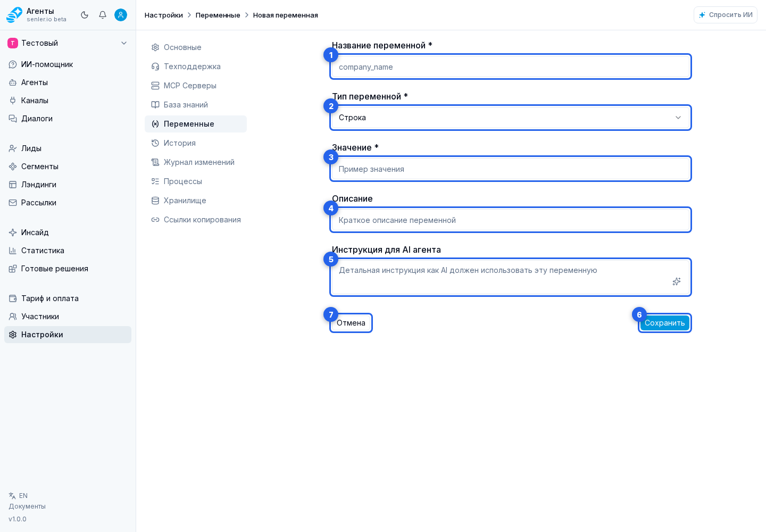Go to Настройки breadcrumb link

point(164,15)
